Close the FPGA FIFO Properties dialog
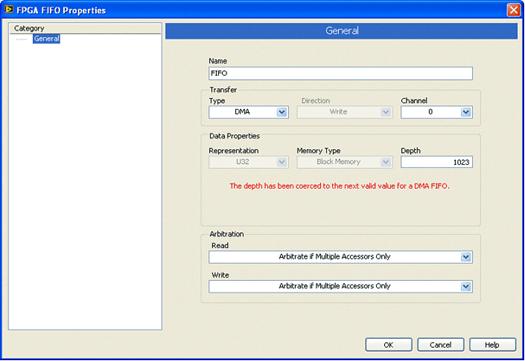The width and height of the screenshot is (525, 361). (513, 10)
